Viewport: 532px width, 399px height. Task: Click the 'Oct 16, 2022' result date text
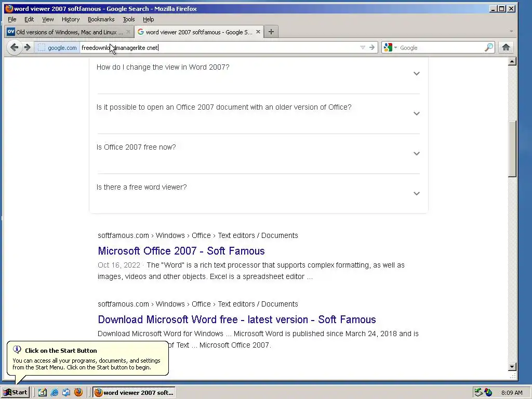pos(119,265)
